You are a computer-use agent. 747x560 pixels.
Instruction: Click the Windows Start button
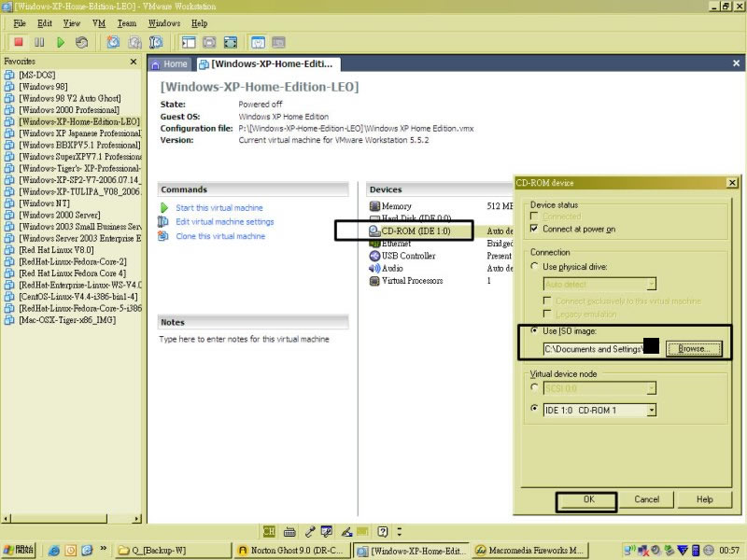pyautogui.click(x=19, y=550)
